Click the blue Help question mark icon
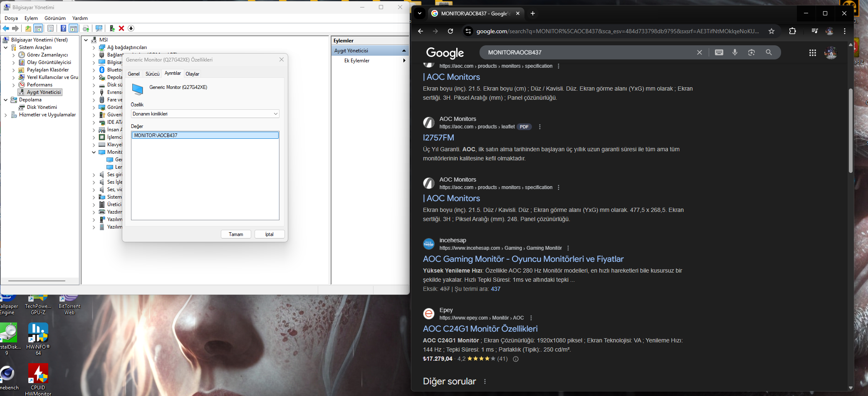This screenshot has height=396, width=868. (x=63, y=28)
